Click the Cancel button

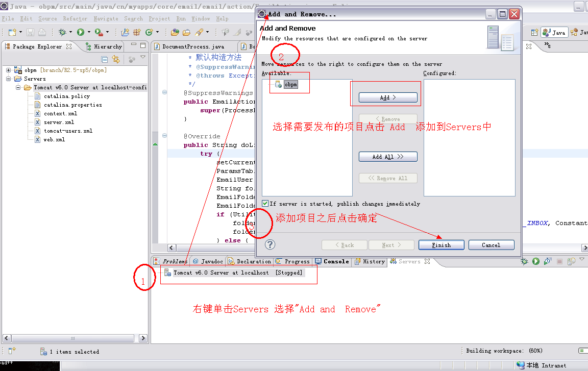click(491, 245)
